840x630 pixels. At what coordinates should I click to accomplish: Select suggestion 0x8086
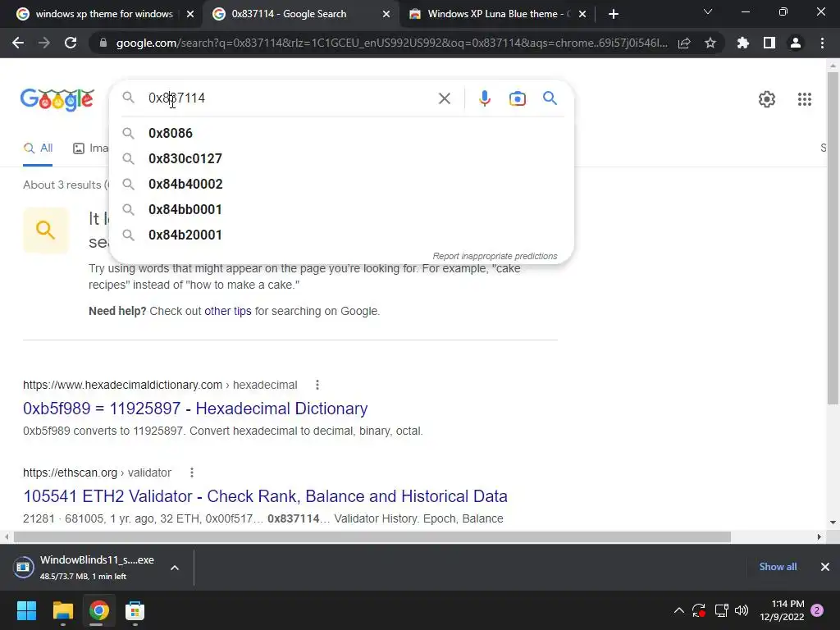[341, 133]
